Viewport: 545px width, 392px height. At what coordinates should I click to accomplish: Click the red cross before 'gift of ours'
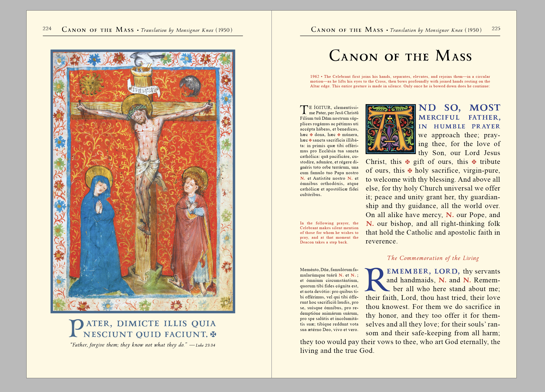click(407, 162)
